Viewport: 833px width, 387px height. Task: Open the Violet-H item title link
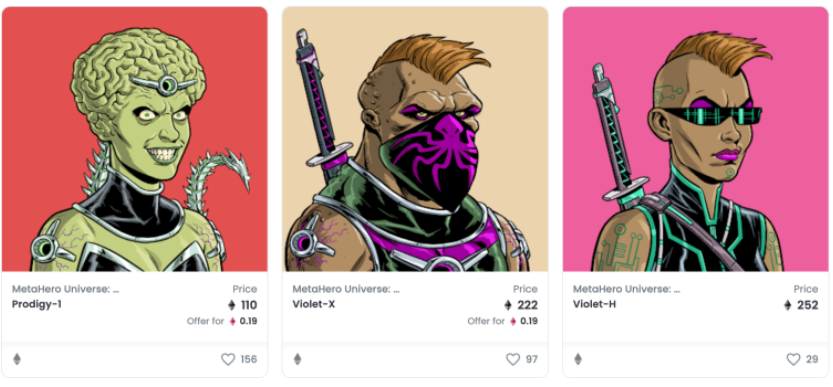[x=594, y=305]
